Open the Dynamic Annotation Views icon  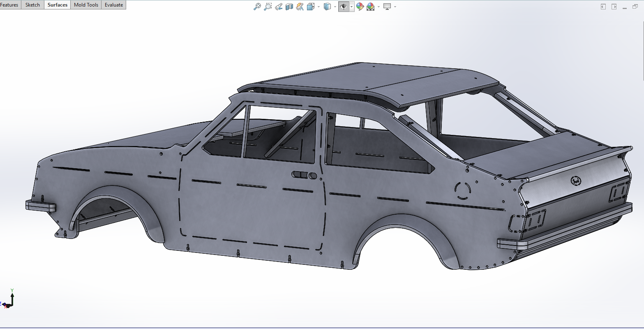(300, 7)
